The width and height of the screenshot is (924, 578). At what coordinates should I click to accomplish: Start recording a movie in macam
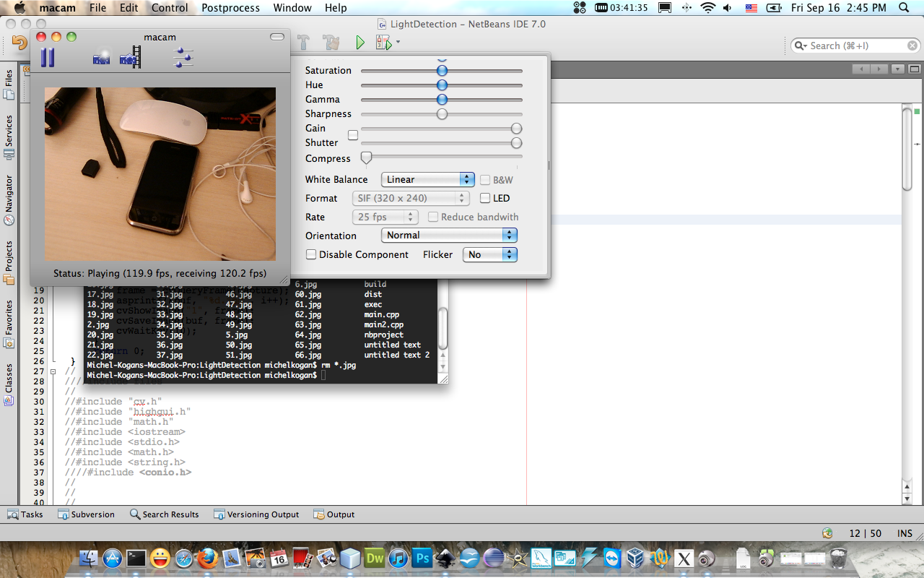(x=130, y=57)
